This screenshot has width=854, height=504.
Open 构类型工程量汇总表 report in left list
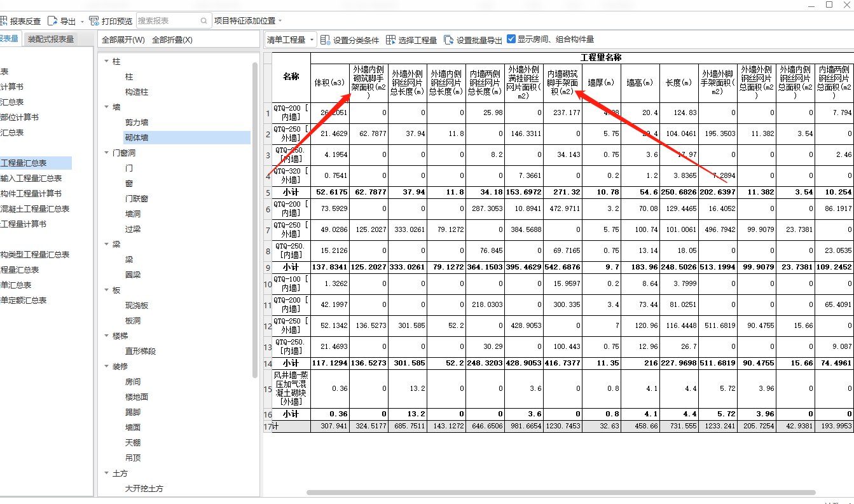(35, 255)
